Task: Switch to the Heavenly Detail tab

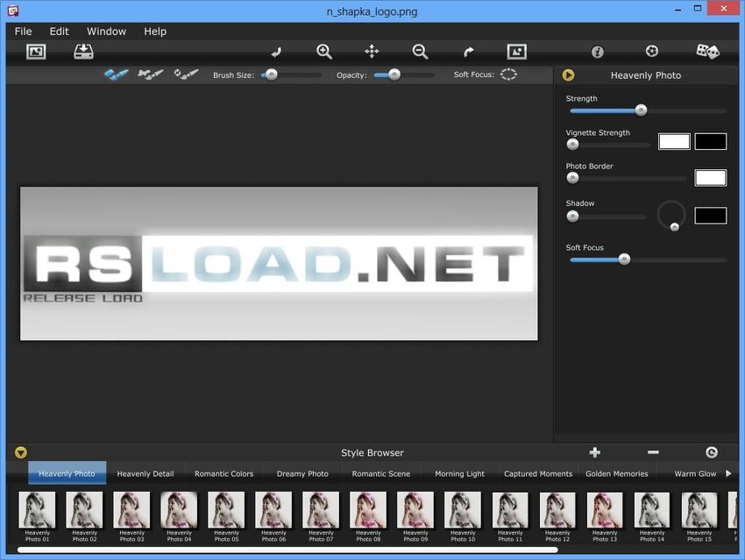Action: pos(145,473)
